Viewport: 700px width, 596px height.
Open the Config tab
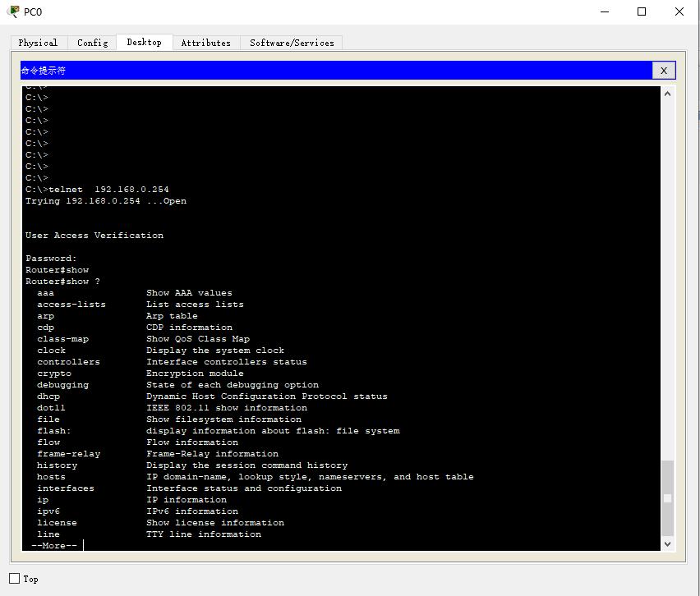tap(92, 43)
